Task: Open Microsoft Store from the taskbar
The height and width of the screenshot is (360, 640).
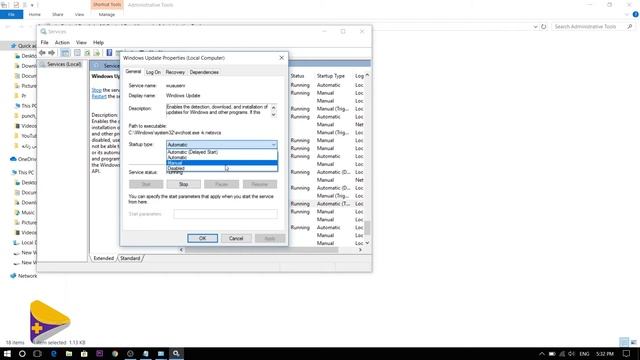Action: [x=84, y=353]
